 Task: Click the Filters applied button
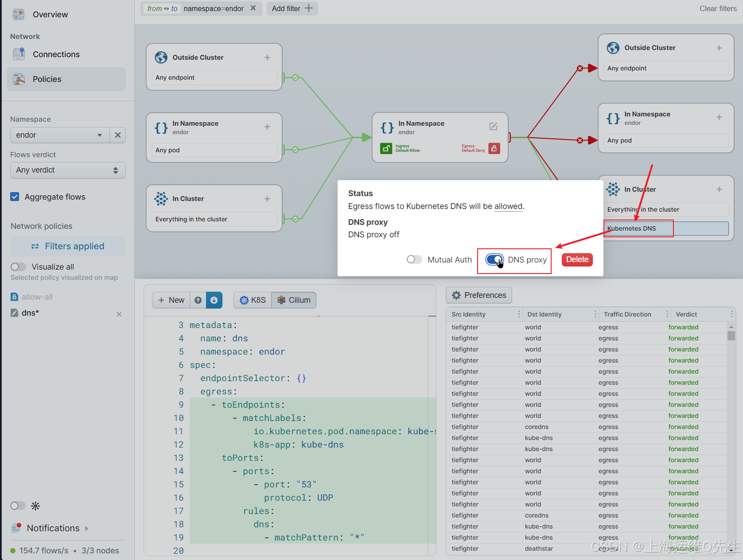tap(68, 246)
